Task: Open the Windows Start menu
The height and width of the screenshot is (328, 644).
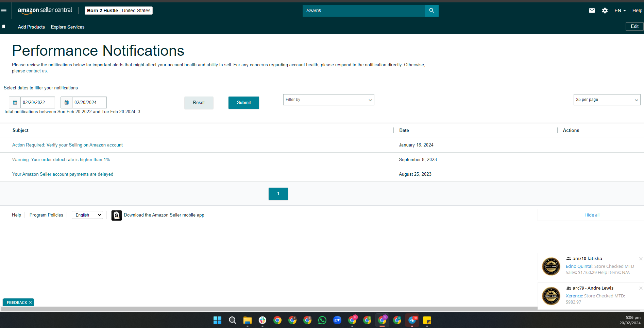Action: (x=217, y=320)
